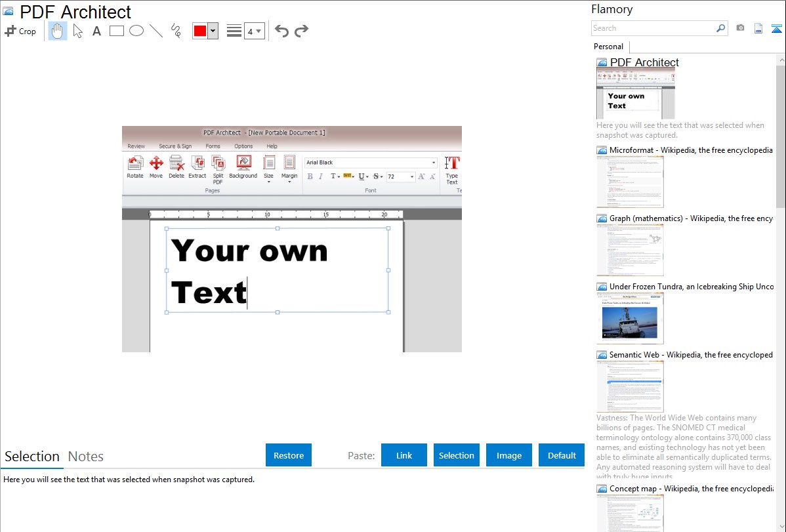Click the Image paste button

[x=509, y=455]
